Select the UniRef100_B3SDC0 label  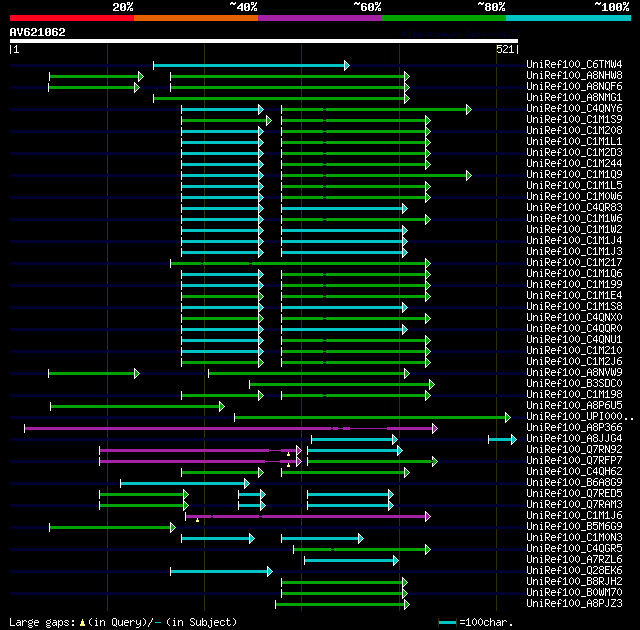[x=574, y=384]
